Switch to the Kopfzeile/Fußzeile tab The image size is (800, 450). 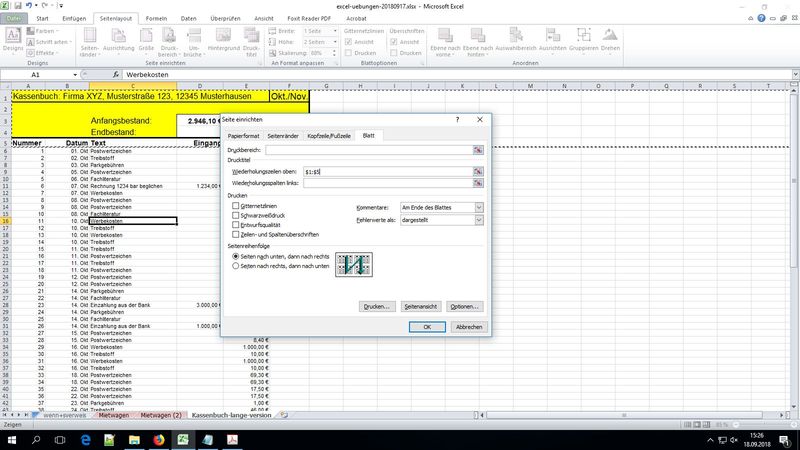click(x=328, y=134)
